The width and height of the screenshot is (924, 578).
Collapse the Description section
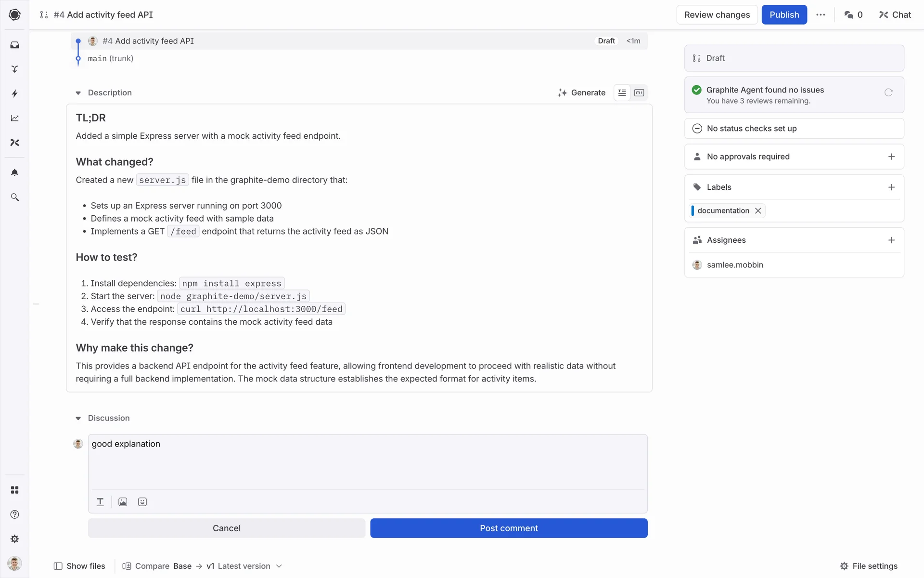point(78,93)
